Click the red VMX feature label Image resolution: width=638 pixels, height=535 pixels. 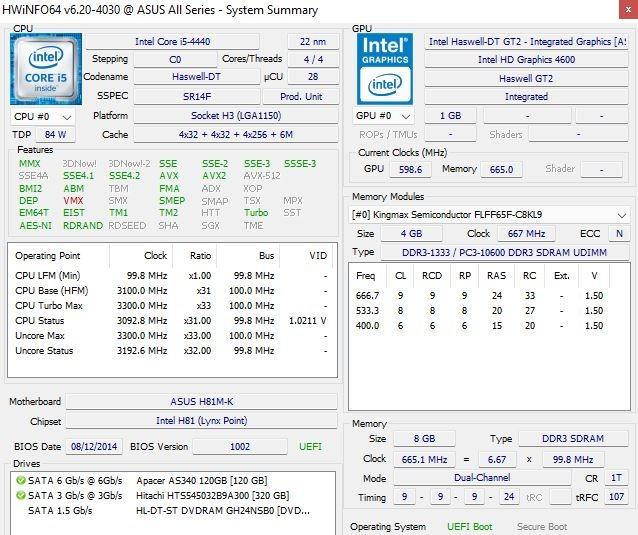pyautogui.click(x=73, y=201)
